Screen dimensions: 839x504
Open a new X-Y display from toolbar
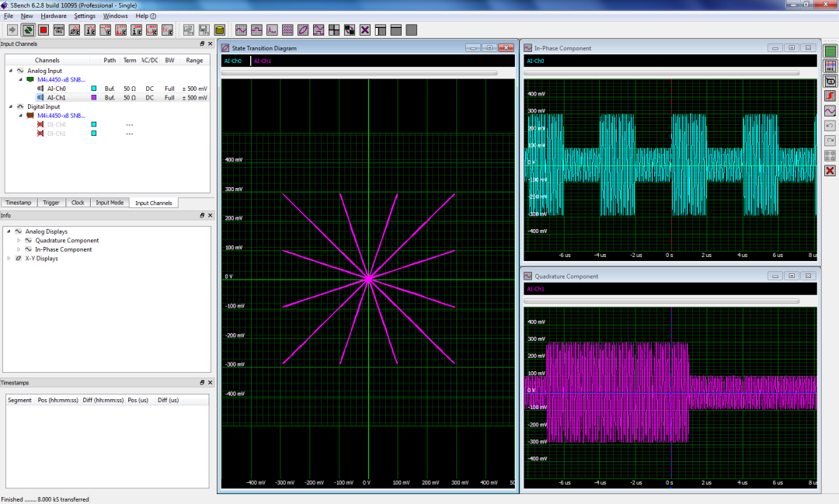pyautogui.click(x=303, y=30)
